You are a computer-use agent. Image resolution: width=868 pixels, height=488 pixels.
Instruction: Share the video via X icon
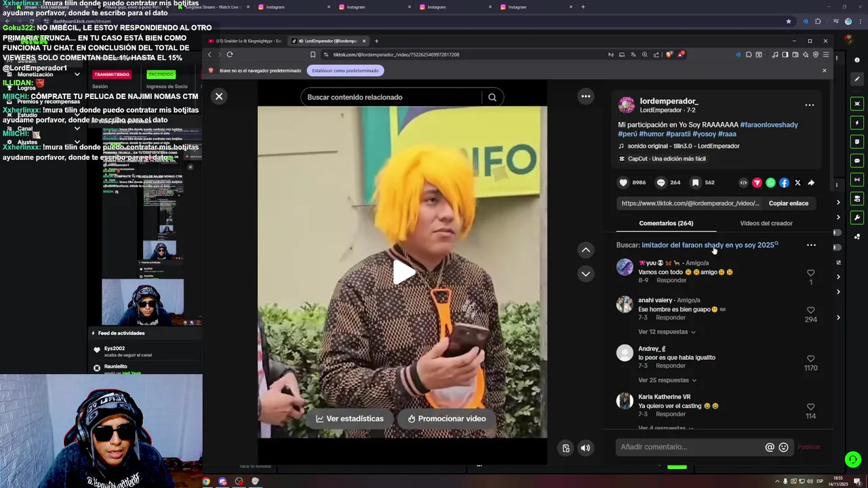(797, 182)
